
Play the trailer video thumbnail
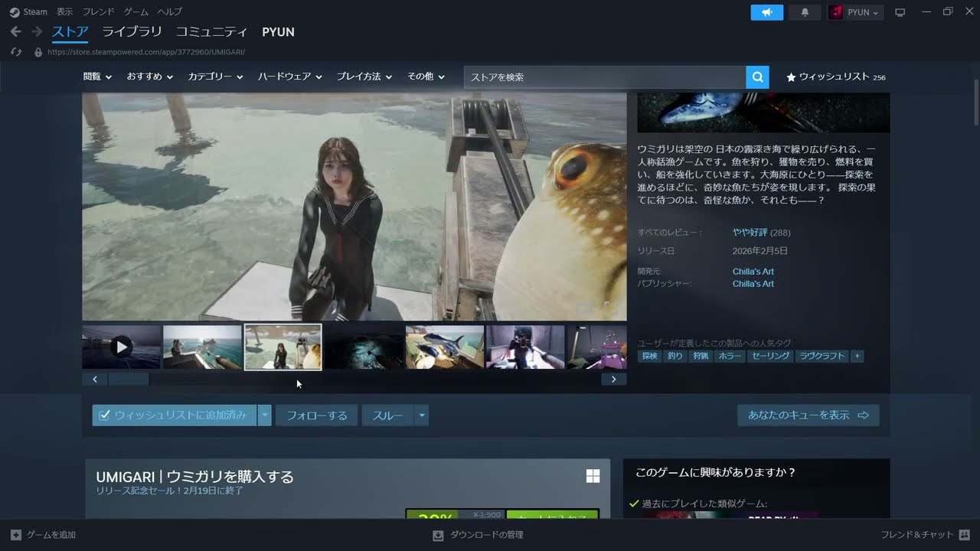pyautogui.click(x=121, y=347)
